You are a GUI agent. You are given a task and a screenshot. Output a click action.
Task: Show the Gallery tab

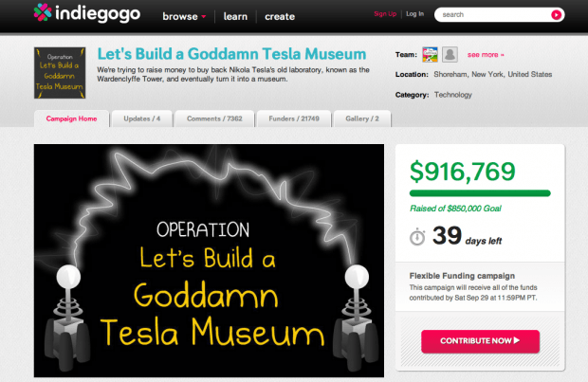pos(362,118)
